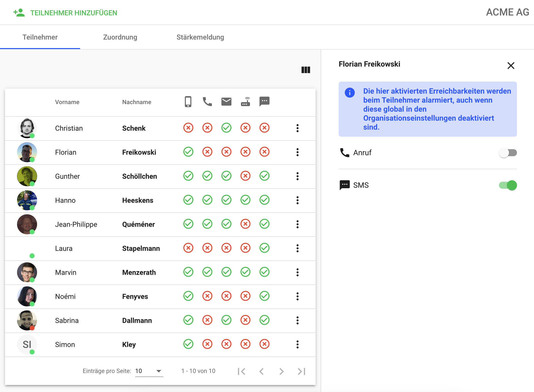Screen dimensions: 534x392
Task: Open three-dot menu for Simon Kley
Action: point(297,344)
